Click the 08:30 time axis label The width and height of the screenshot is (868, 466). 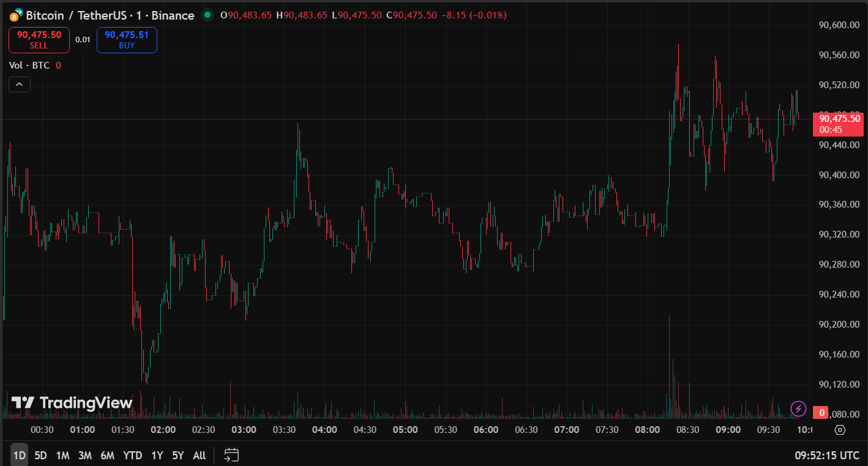[x=688, y=430]
